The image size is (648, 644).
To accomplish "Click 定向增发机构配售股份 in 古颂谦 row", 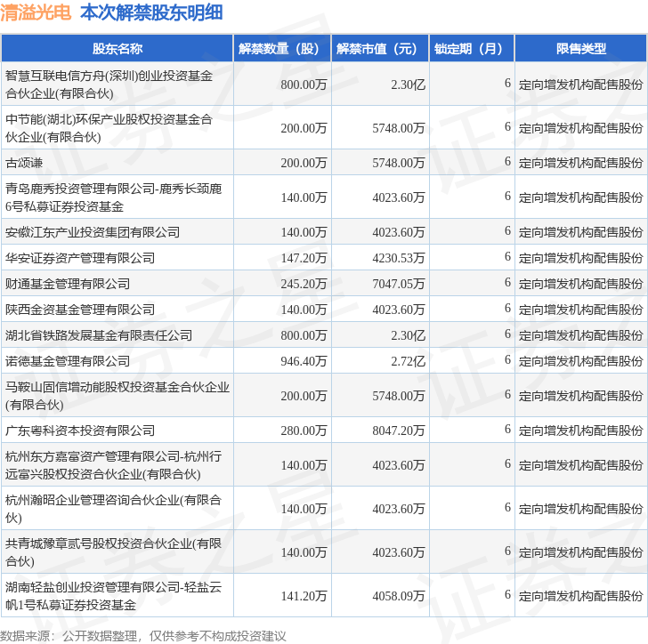I will (580, 163).
